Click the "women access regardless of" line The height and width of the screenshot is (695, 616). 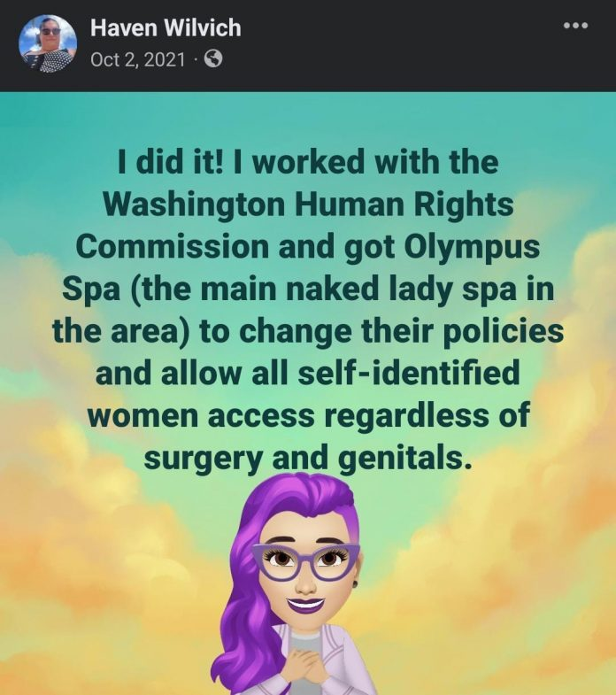[x=308, y=416]
